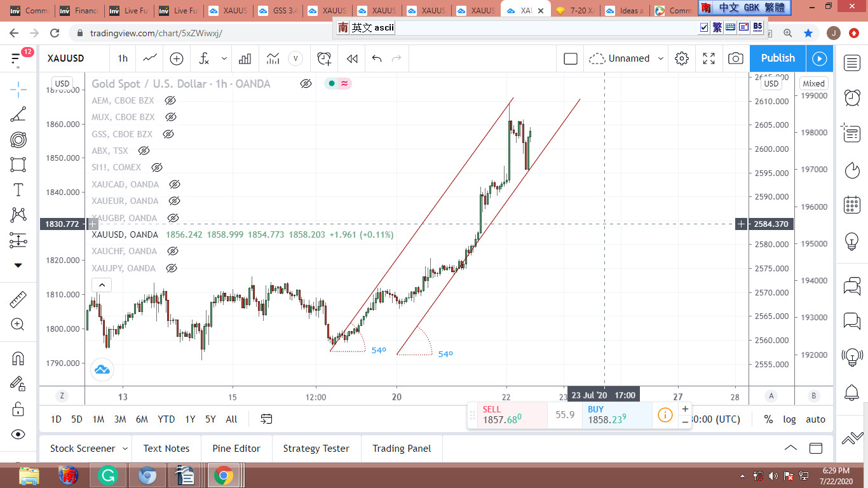868x488 pixels.
Task: Click the Chrome address bar URL
Action: pos(156,33)
